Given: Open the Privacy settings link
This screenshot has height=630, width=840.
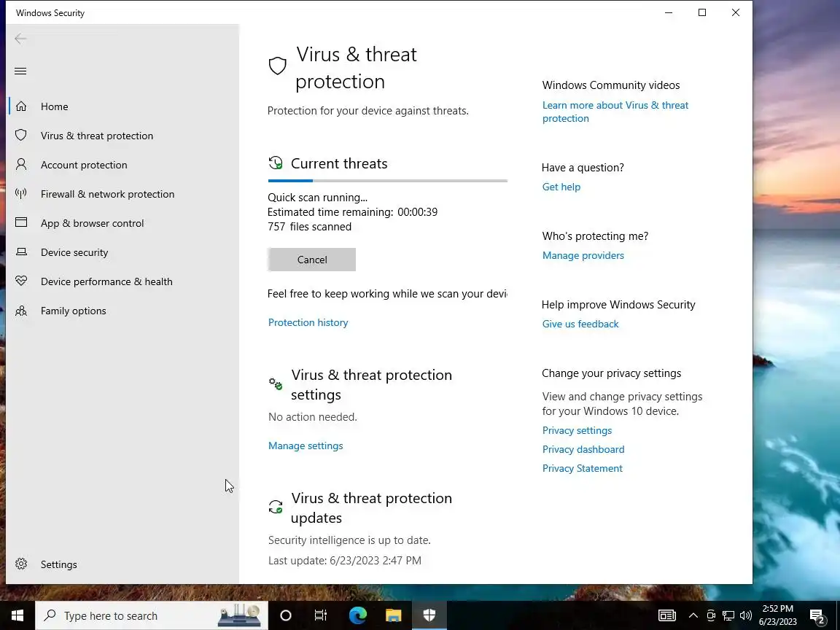Looking at the screenshot, I should (577, 430).
